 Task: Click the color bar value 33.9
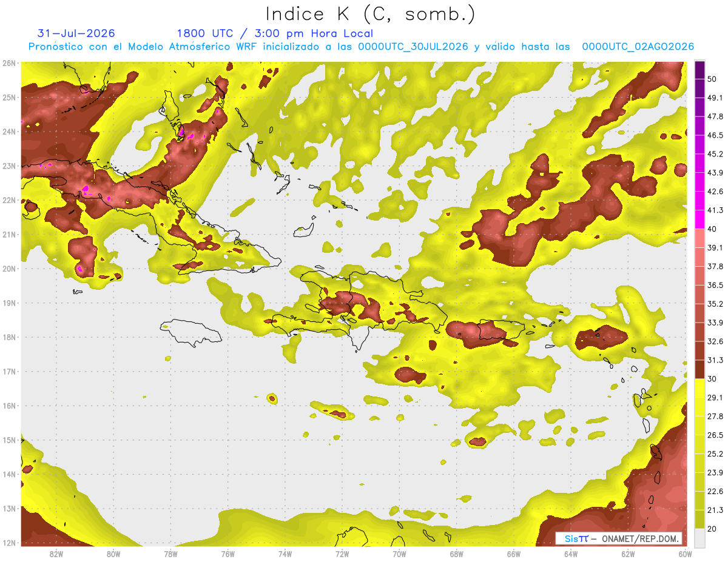click(715, 323)
